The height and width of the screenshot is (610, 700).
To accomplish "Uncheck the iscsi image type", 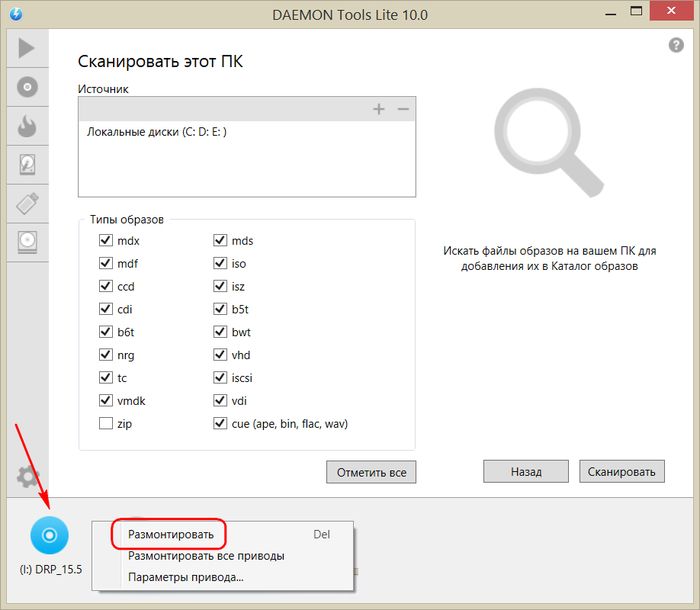I will click(220, 377).
